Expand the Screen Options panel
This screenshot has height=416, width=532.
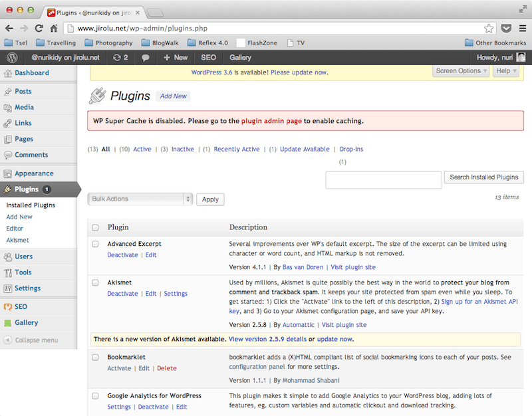coord(462,71)
